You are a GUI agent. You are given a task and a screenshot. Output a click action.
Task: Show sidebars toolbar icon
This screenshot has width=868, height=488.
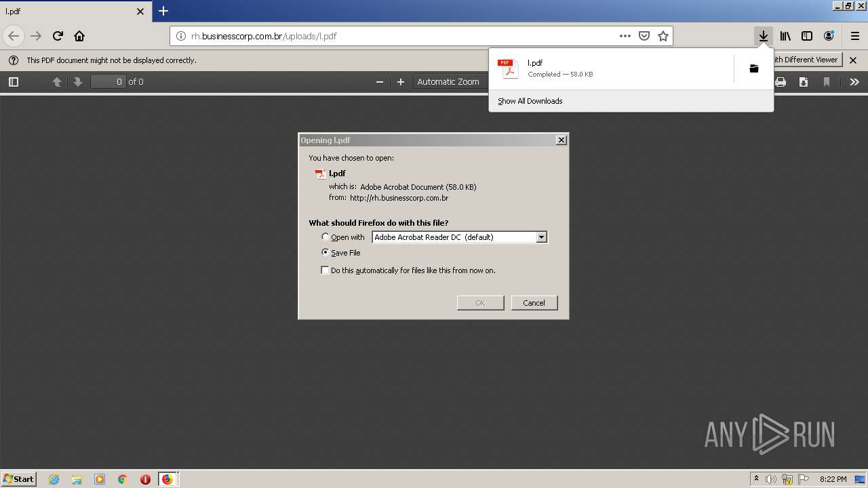[807, 36]
